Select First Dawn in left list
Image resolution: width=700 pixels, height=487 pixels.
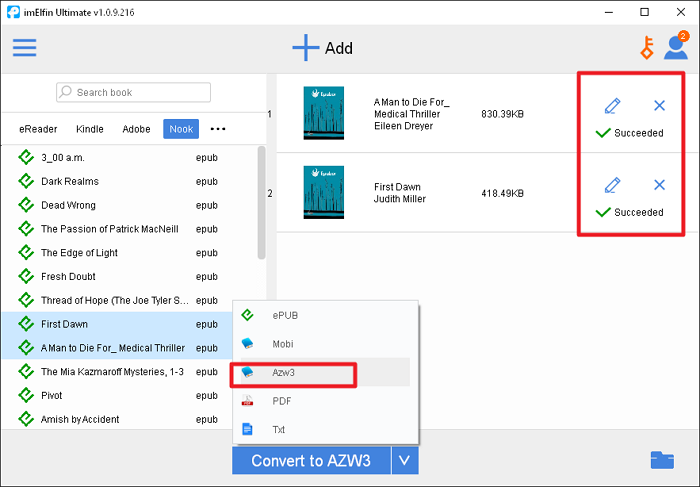point(118,324)
